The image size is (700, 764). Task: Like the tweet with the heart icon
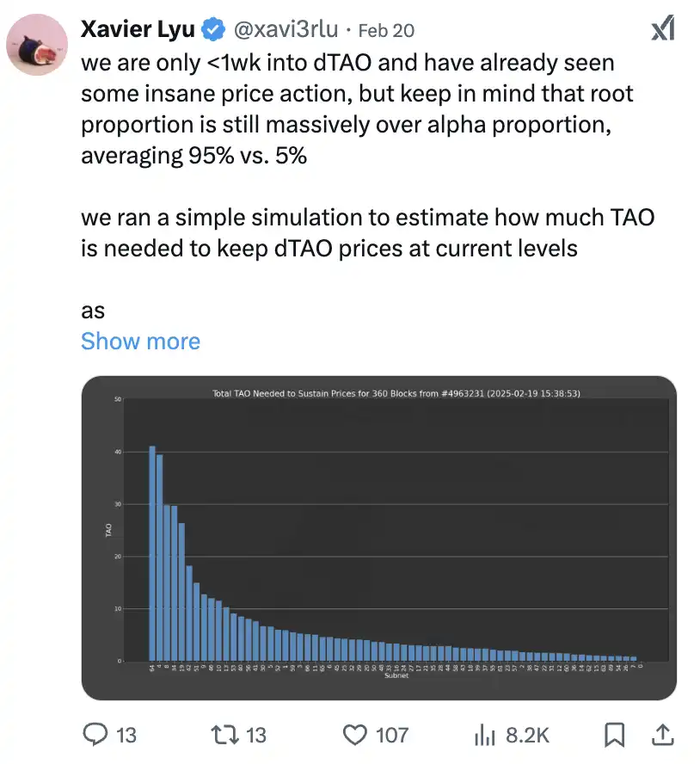(355, 734)
